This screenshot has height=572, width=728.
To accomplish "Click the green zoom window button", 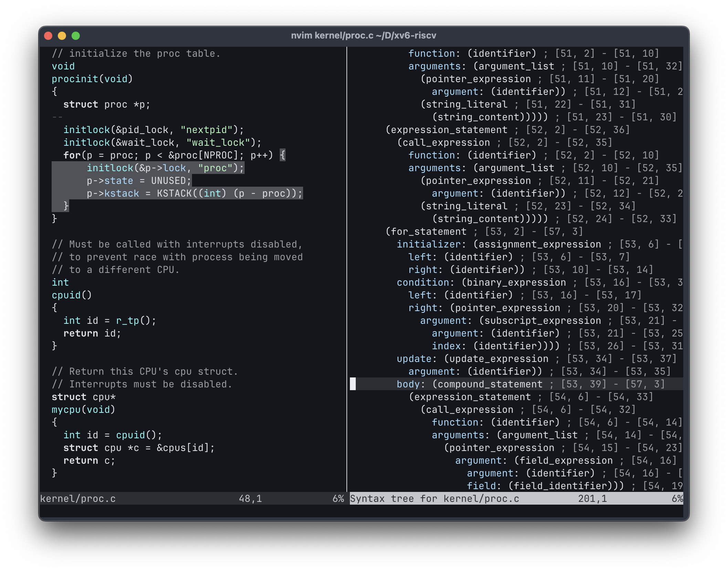I will point(76,35).
